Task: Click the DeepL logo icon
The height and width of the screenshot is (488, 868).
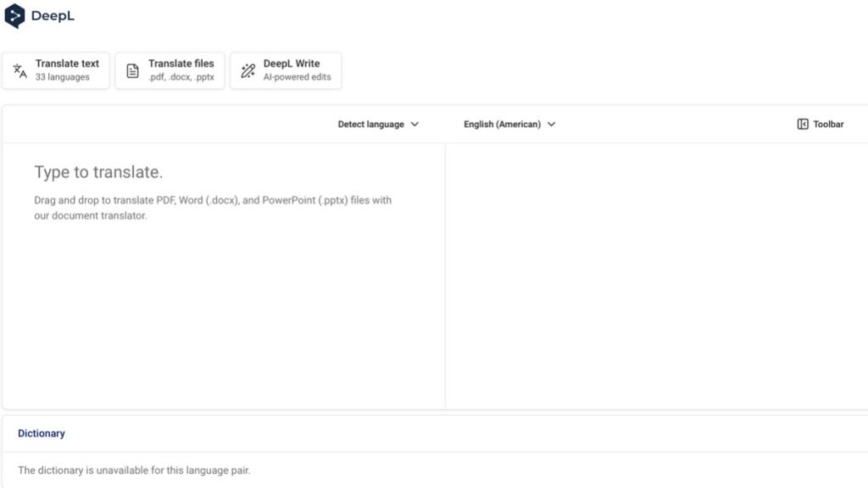Action: (15, 16)
